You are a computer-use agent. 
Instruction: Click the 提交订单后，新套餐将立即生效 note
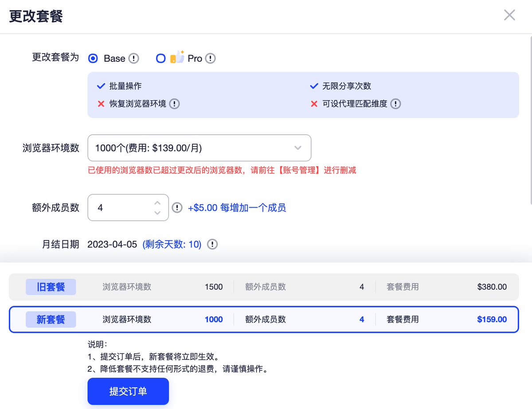(153, 356)
